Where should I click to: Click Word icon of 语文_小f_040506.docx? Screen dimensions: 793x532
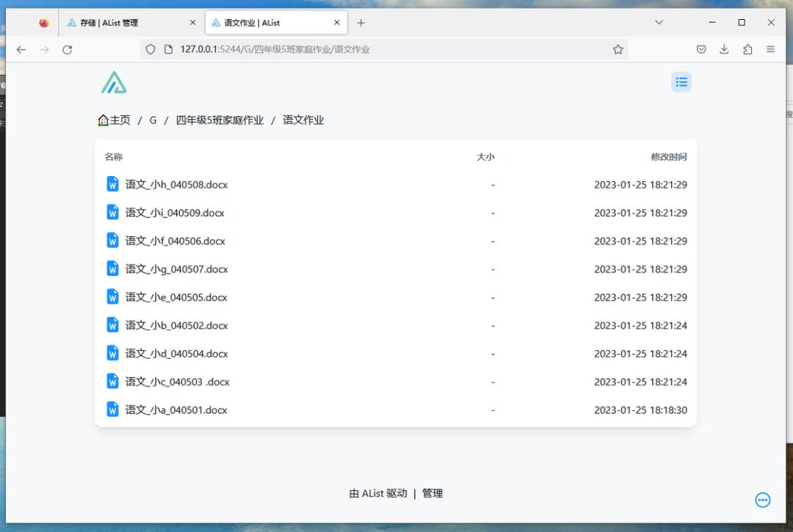point(112,241)
